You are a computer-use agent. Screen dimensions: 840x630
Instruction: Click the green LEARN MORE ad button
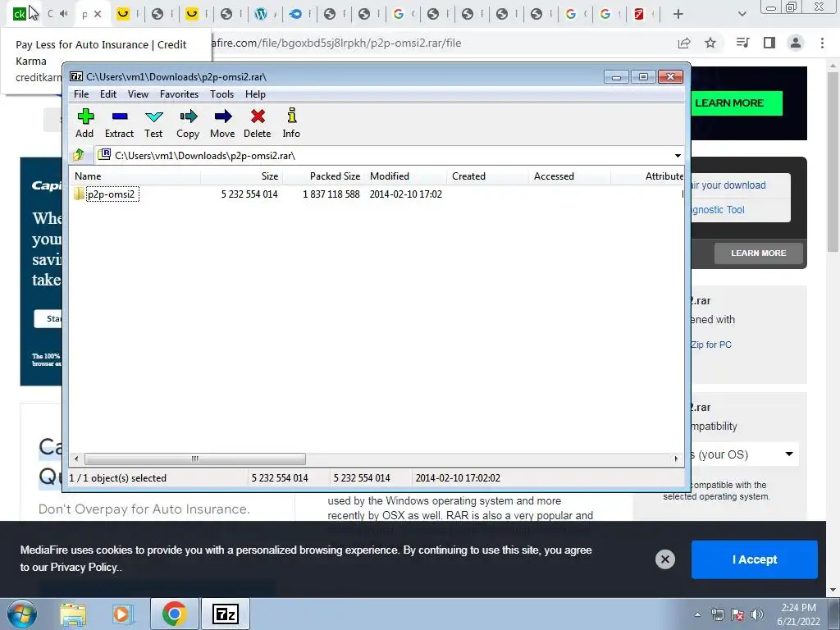(737, 103)
